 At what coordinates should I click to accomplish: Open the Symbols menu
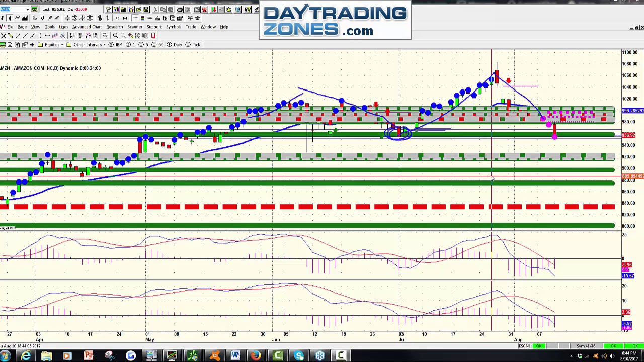(x=174, y=27)
